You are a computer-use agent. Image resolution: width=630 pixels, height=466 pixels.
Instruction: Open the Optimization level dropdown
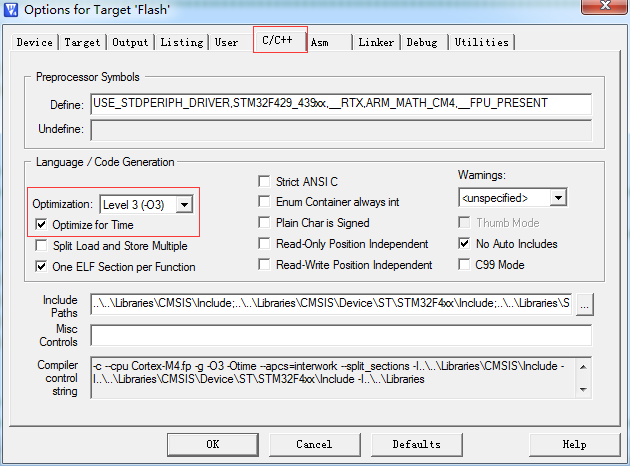(184, 204)
